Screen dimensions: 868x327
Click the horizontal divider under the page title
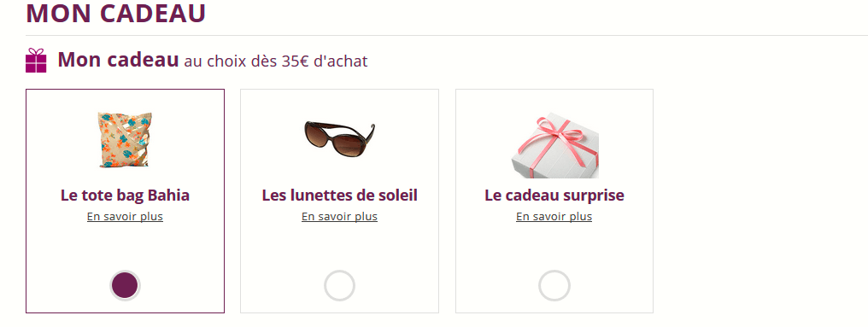click(447, 35)
